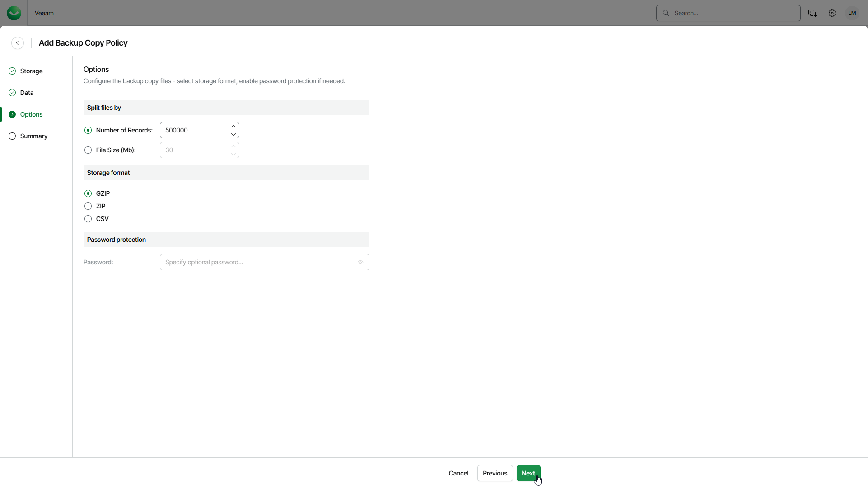
Task: Click the Split files by section header
Action: 226,108
